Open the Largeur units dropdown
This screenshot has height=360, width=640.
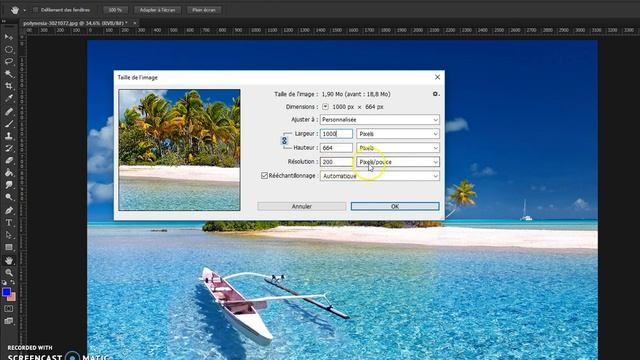398,133
